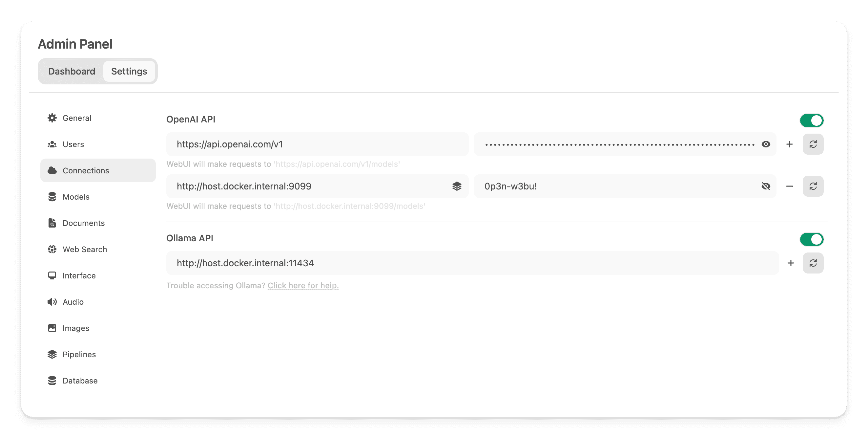Click the add button for OpenAI API
Image resolution: width=868 pixels, height=438 pixels.
point(790,144)
